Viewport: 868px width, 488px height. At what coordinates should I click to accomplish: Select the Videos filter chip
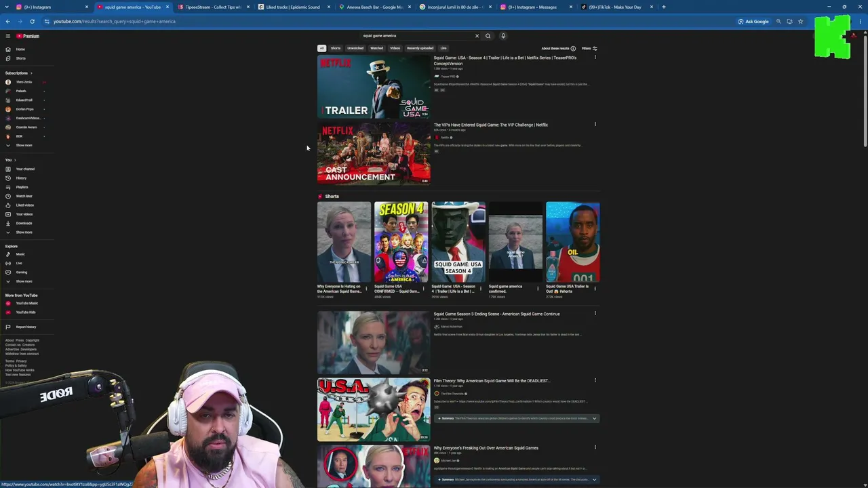click(x=395, y=48)
